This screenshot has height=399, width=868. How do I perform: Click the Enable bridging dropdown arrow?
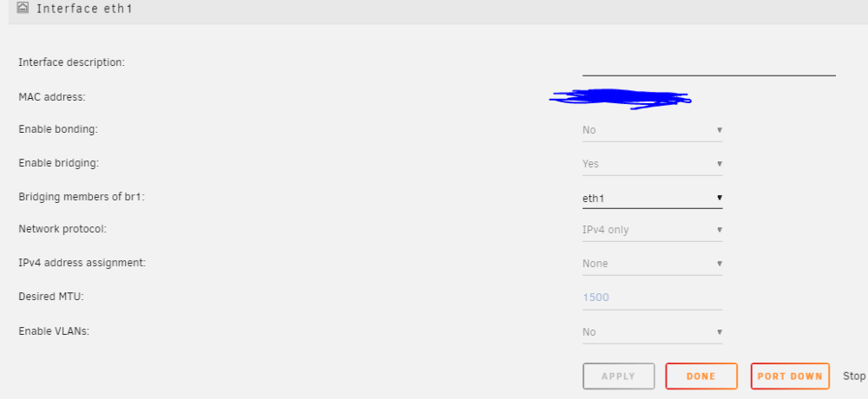[719, 164]
